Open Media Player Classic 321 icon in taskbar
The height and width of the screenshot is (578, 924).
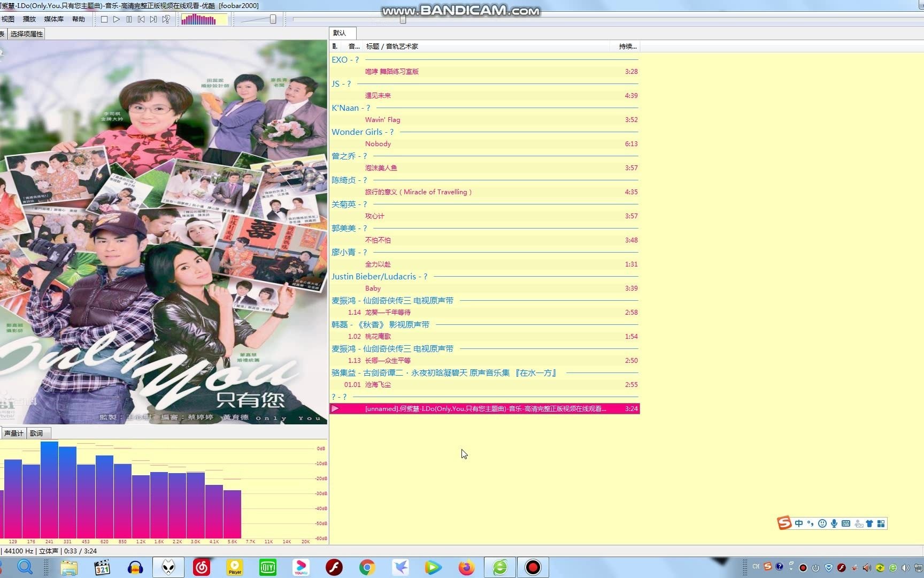tap(102, 567)
